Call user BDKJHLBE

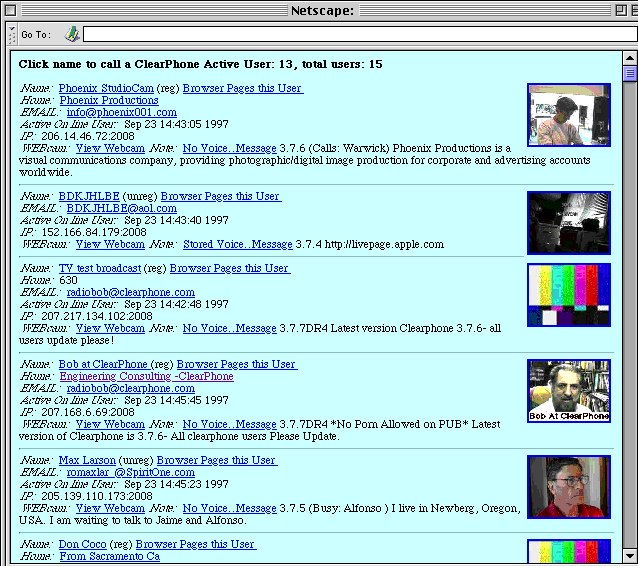coord(89,196)
